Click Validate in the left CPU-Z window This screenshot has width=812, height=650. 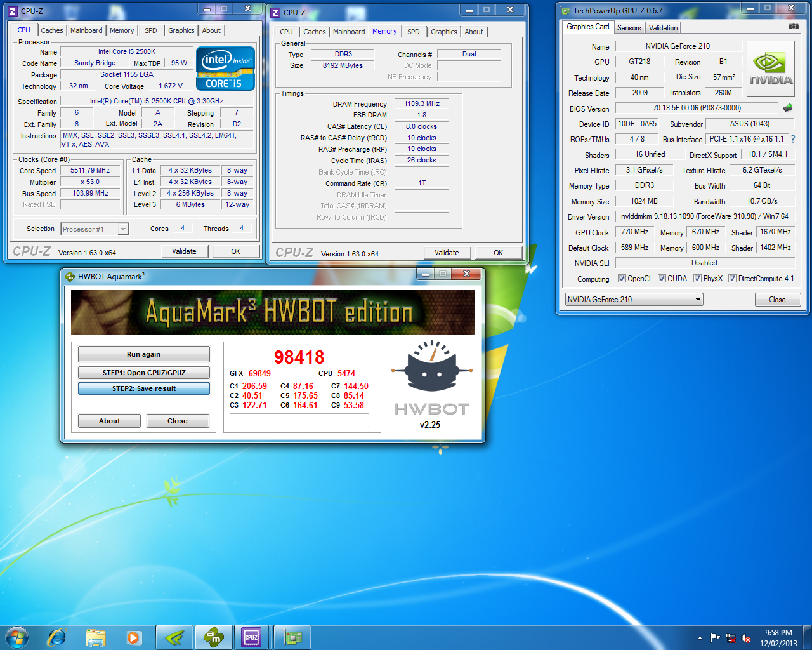tap(184, 251)
